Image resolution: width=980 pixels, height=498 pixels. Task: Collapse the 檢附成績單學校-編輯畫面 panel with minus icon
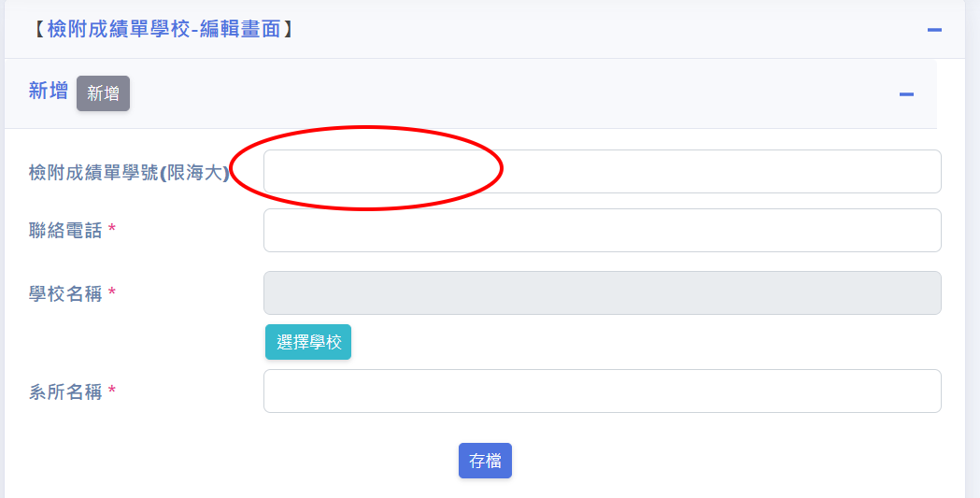[x=933, y=30]
